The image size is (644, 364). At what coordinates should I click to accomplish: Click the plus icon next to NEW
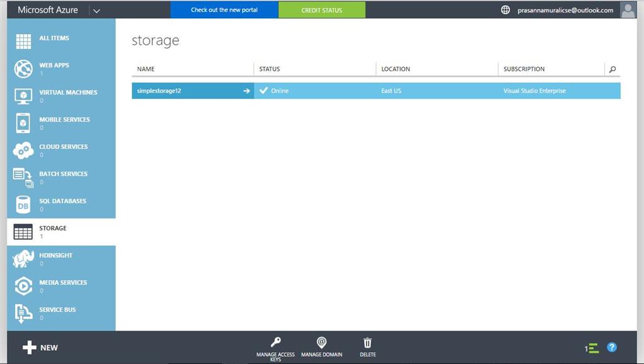pos(30,348)
